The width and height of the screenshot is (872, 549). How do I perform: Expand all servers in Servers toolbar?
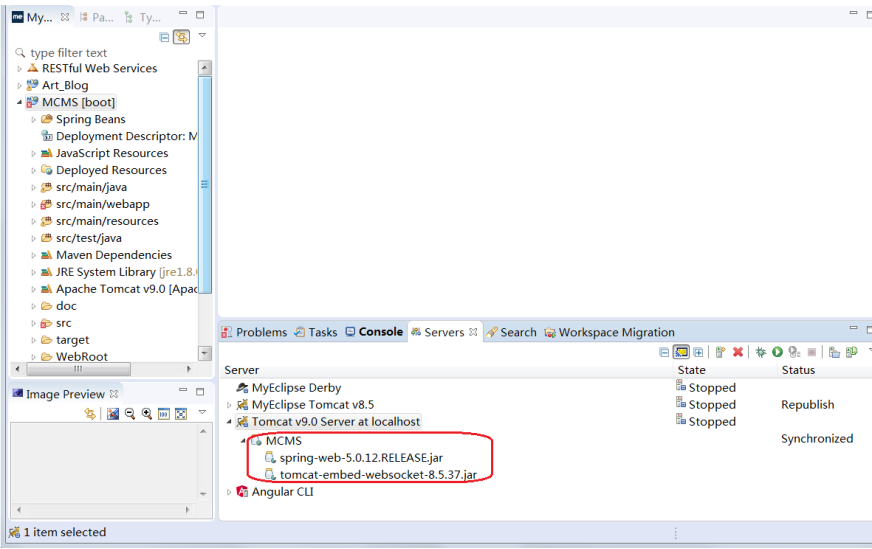tap(698, 352)
